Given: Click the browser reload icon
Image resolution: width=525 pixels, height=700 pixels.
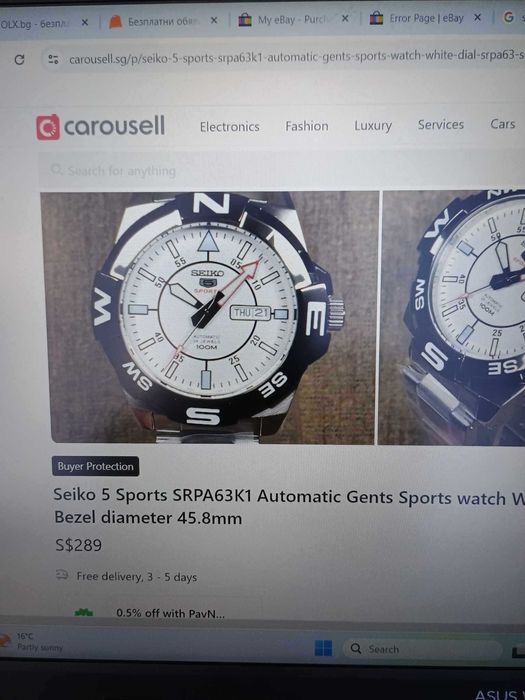Looking at the screenshot, I should [x=19, y=59].
